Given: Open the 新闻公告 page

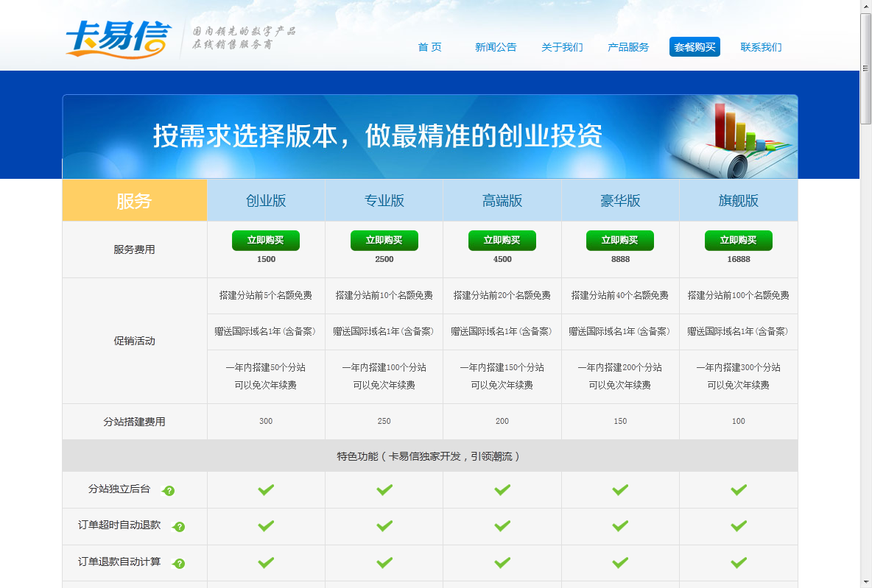Looking at the screenshot, I should point(496,46).
